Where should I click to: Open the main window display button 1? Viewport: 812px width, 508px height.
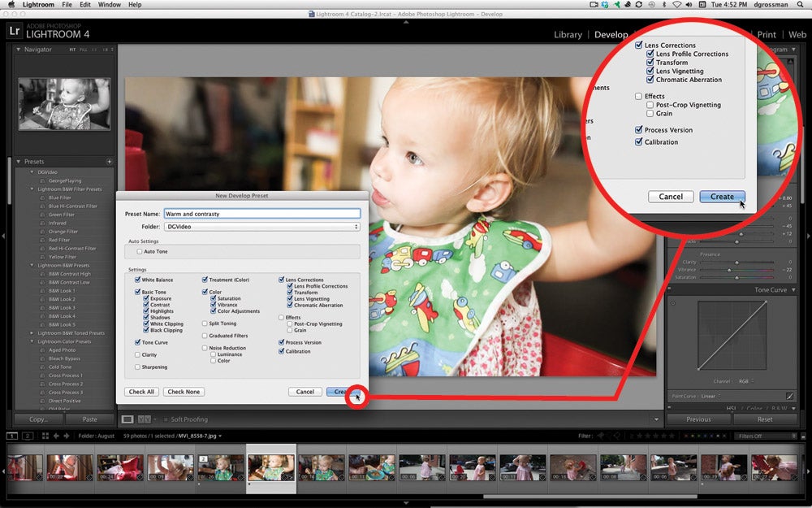[x=12, y=436]
